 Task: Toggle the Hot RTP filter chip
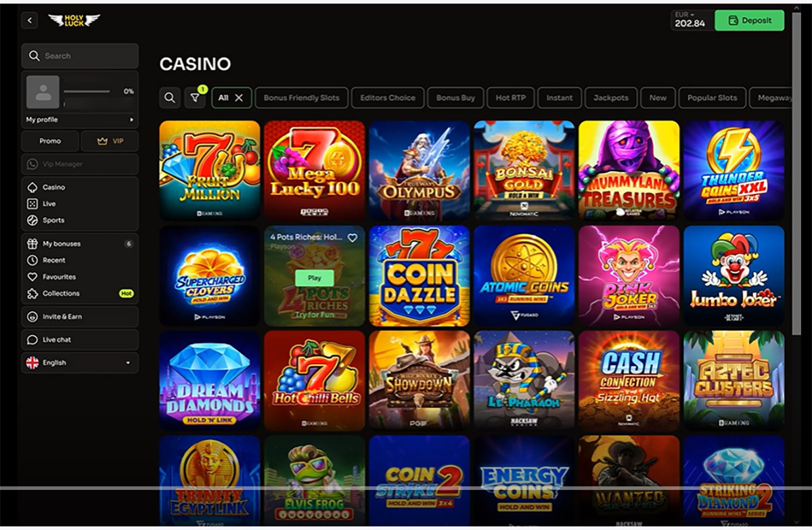pos(510,97)
